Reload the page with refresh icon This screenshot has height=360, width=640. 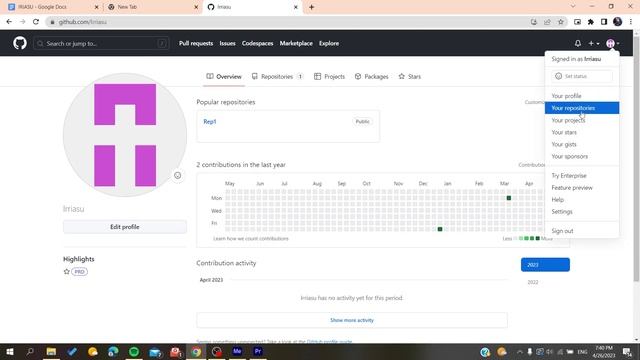pos(36,22)
